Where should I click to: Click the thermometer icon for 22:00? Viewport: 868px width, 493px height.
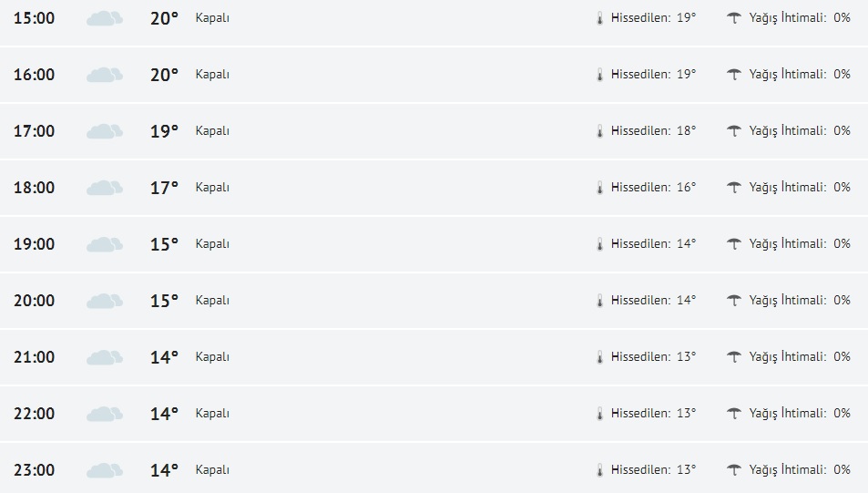coord(600,414)
